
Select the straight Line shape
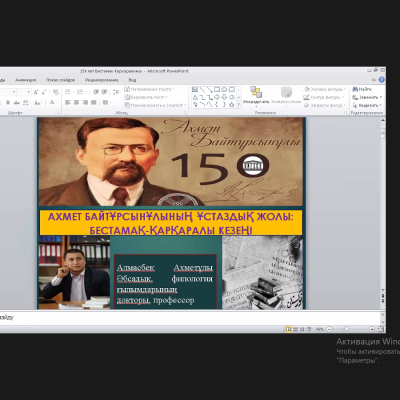[x=202, y=90]
